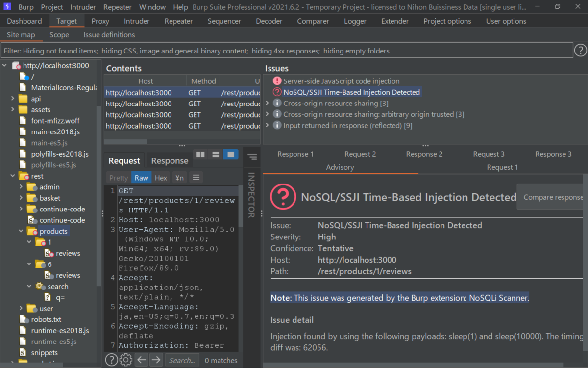Viewport: 588px width, 368px height.
Task: Toggle the ¥n non-printable characters button
Action: pos(179,178)
